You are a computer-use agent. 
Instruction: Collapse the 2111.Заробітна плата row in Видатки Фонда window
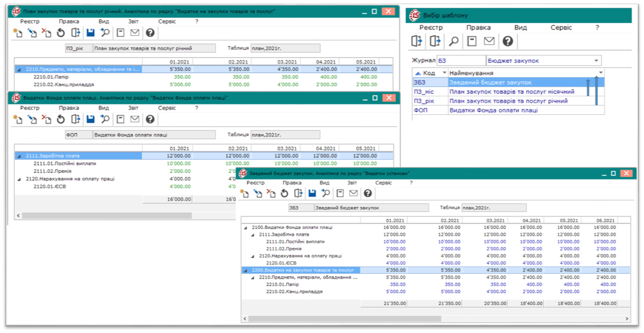tap(19, 156)
